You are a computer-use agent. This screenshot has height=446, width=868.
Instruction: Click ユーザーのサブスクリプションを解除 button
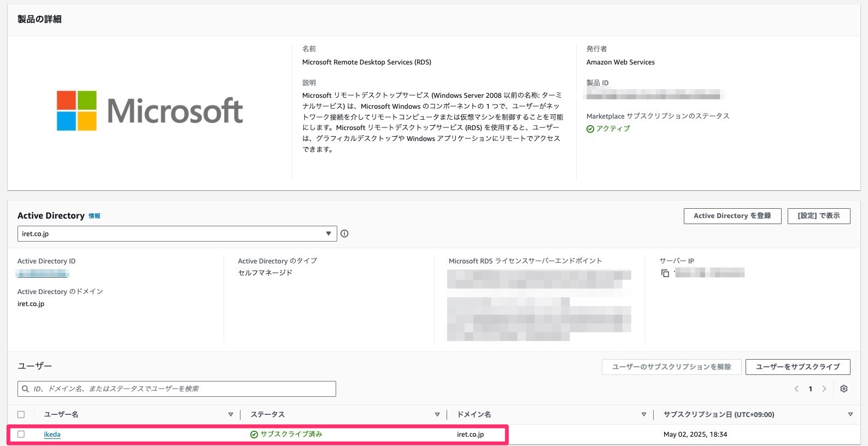tap(671, 367)
